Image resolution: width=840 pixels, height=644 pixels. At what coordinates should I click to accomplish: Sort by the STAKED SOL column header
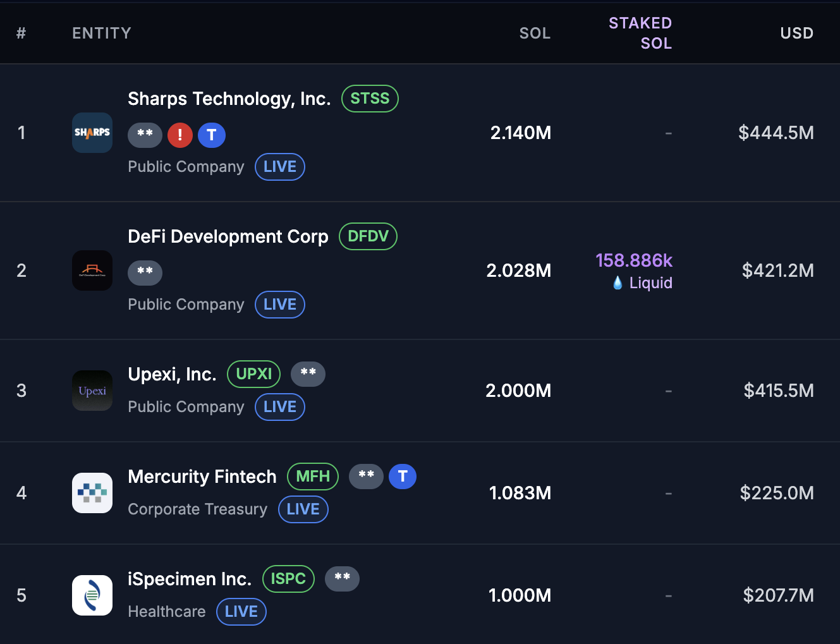point(640,33)
